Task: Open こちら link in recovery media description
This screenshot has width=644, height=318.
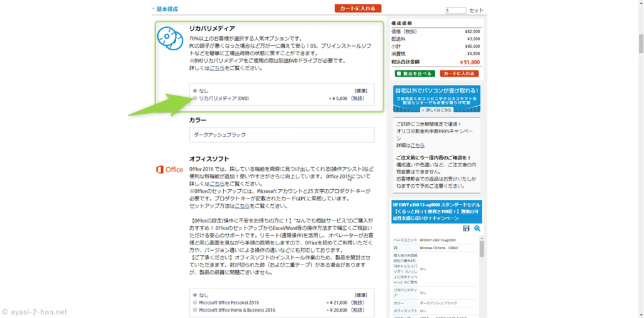Action: tap(217, 67)
